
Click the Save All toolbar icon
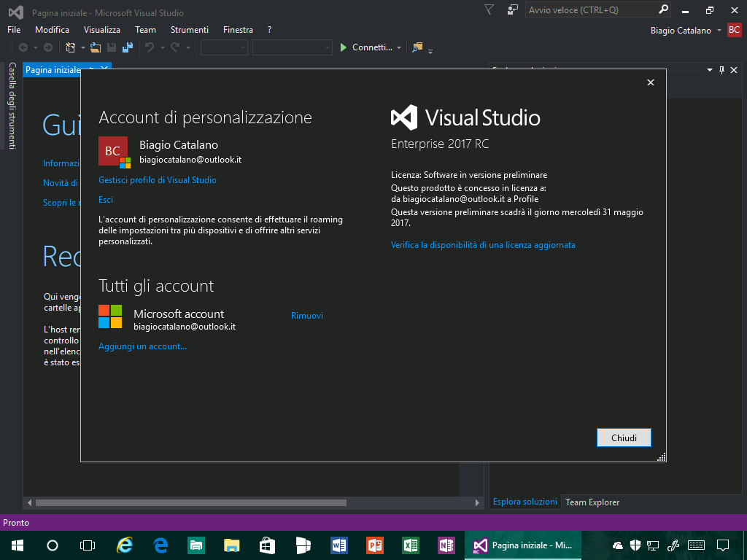[x=127, y=47]
